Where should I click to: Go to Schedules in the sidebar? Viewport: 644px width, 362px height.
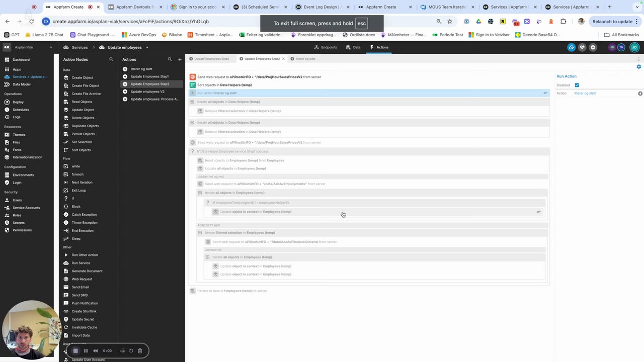tap(21, 110)
